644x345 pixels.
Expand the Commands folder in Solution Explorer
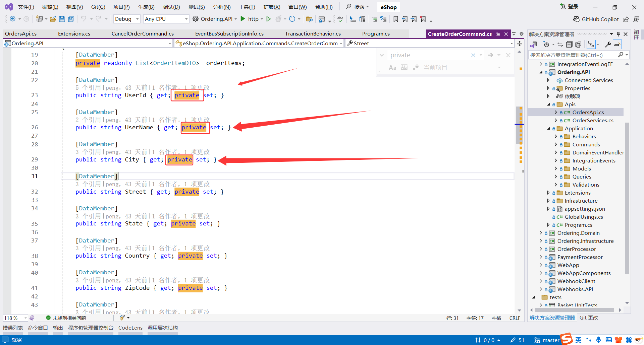(x=556, y=144)
